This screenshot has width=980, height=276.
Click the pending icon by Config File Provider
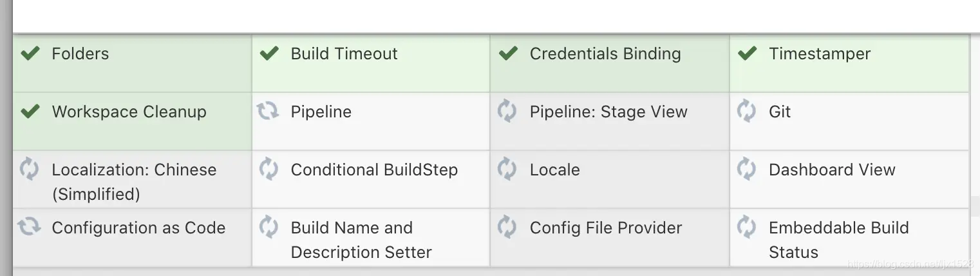pos(507,227)
